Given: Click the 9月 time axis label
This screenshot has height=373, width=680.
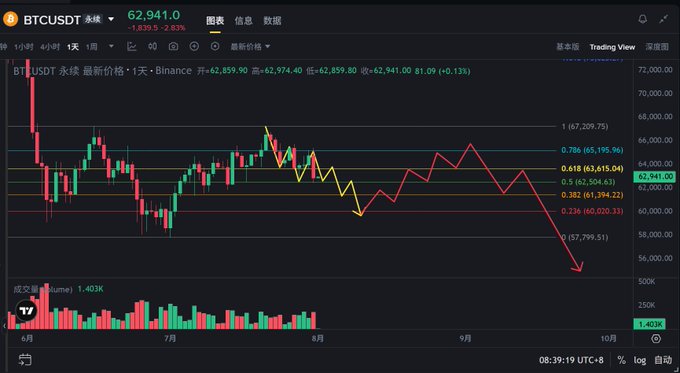Looking at the screenshot, I should coord(465,338).
